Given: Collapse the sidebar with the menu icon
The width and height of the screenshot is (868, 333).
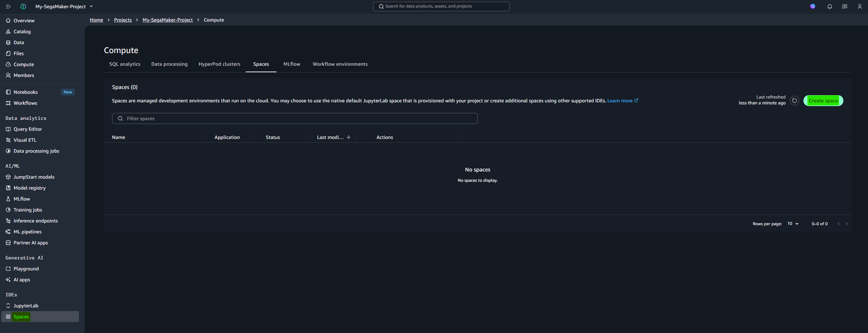Looking at the screenshot, I should [x=8, y=7].
